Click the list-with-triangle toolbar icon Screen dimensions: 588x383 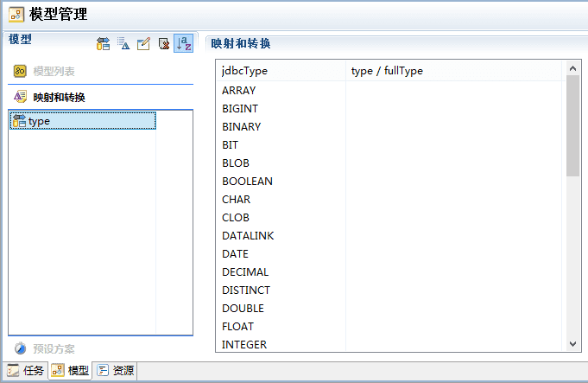pyautogui.click(x=123, y=44)
